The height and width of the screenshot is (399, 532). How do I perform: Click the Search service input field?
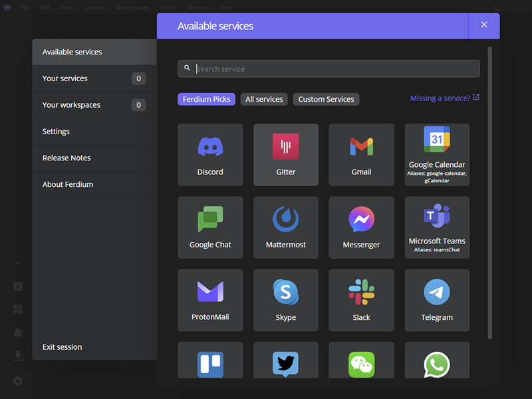332,68
